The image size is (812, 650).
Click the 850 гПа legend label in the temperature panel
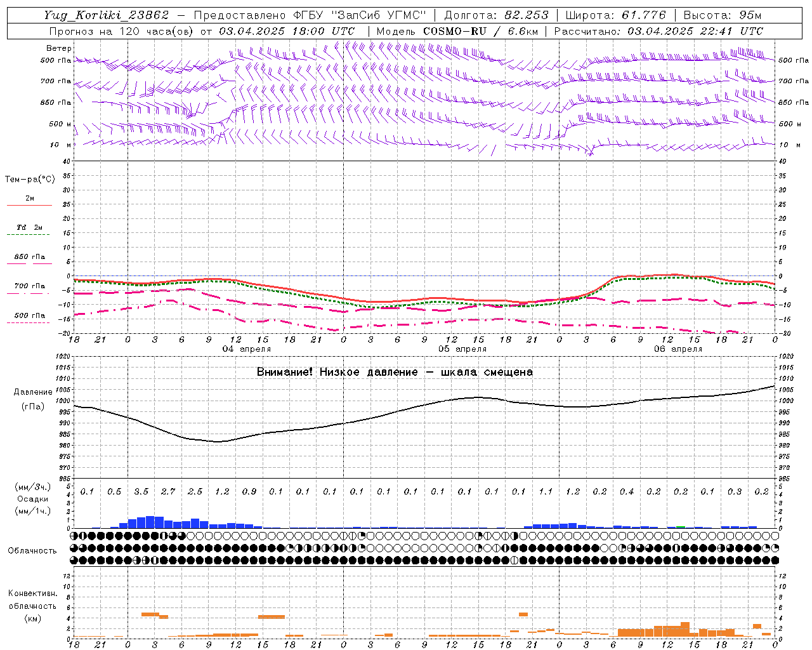[30, 257]
